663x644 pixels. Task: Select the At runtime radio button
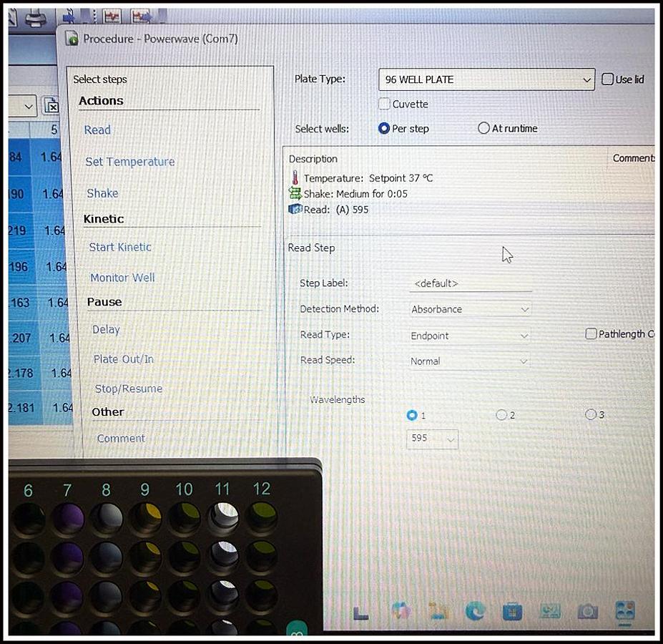pyautogui.click(x=483, y=129)
